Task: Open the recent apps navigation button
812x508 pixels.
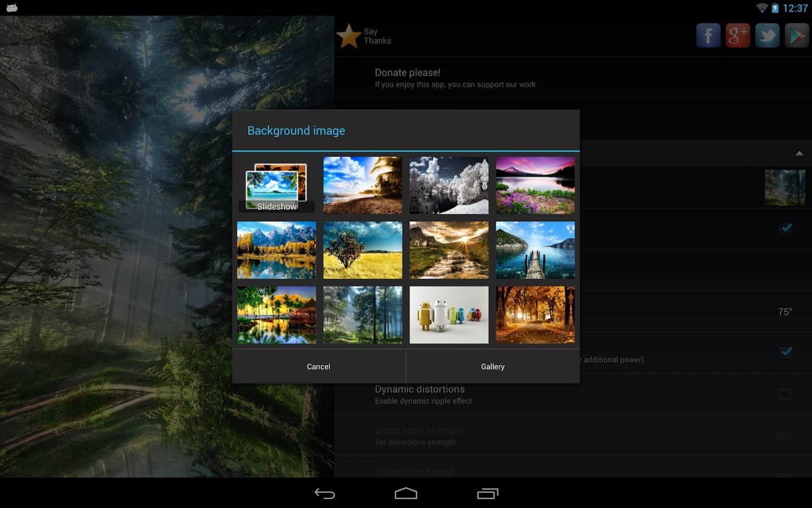Action: click(488, 494)
